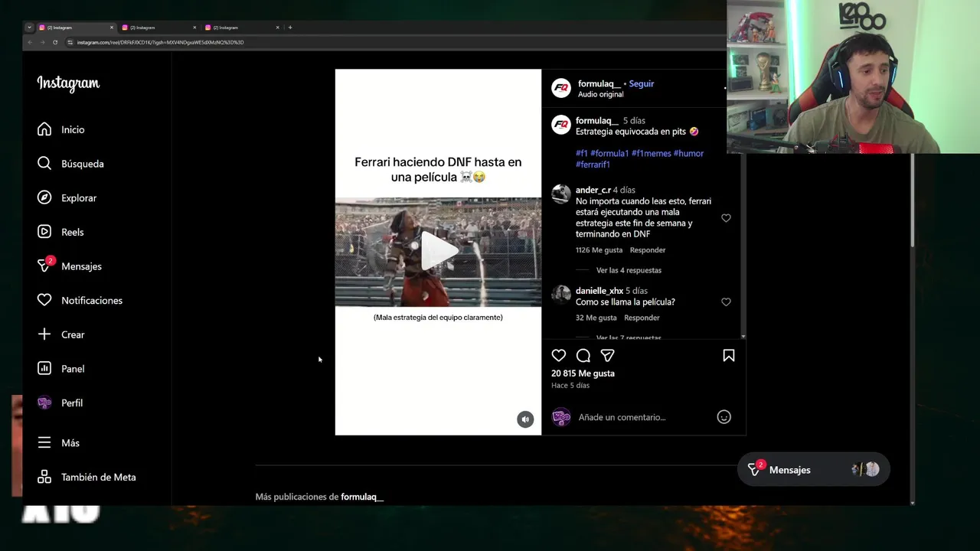Click the comment bubble icon
Screen dimensions: 980x551
(583, 355)
